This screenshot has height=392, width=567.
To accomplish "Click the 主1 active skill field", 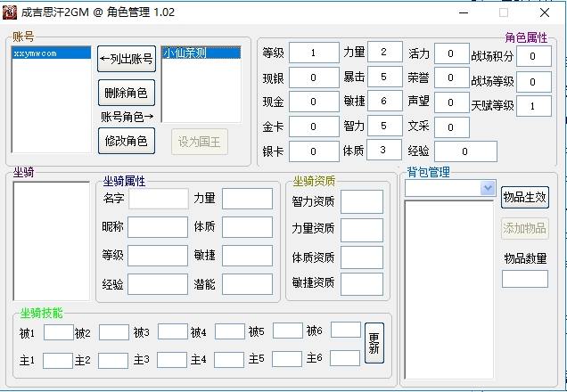I will (x=58, y=361).
